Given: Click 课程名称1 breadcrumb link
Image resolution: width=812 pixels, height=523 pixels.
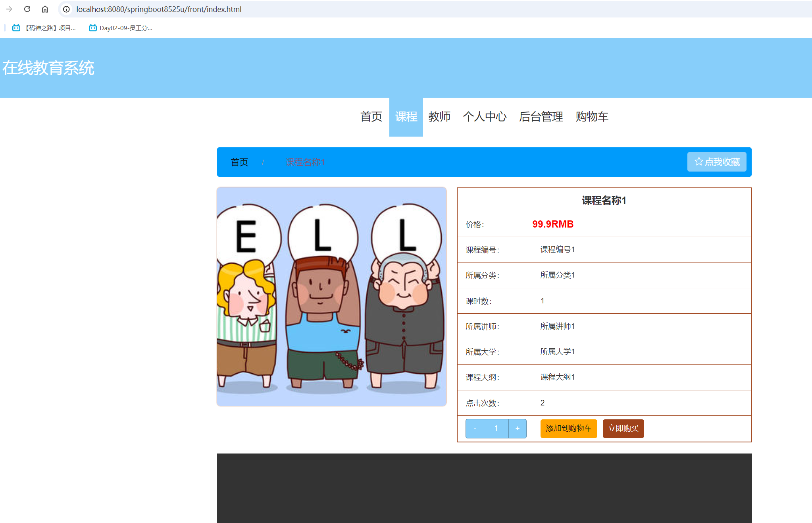Looking at the screenshot, I should (x=305, y=162).
